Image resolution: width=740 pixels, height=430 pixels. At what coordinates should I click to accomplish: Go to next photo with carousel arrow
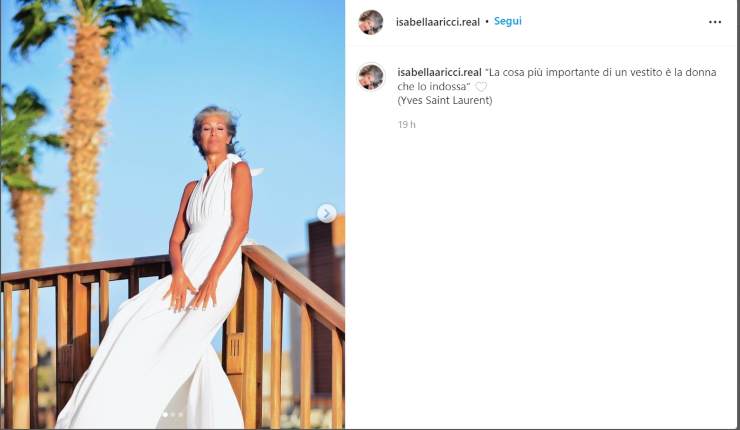pos(327,213)
